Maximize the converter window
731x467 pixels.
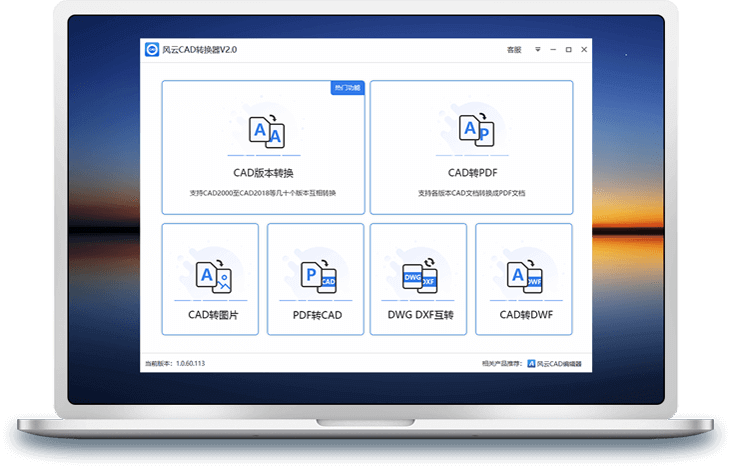(568, 49)
